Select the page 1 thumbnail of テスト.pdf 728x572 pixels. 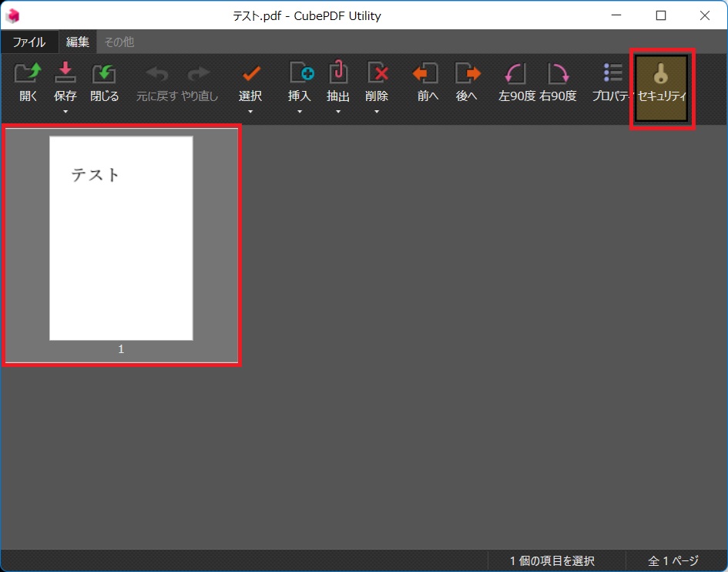121,238
